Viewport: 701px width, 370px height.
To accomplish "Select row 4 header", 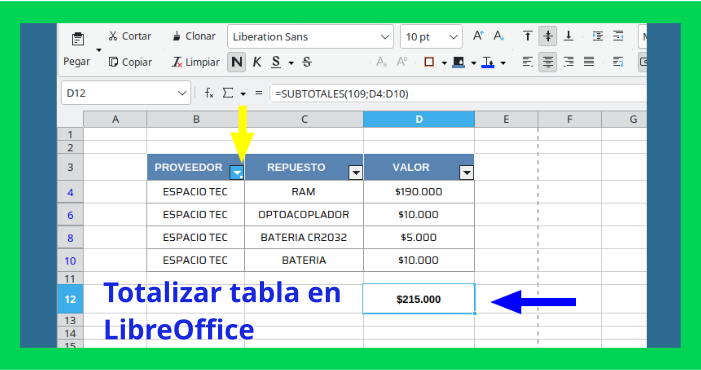I will click(x=70, y=193).
